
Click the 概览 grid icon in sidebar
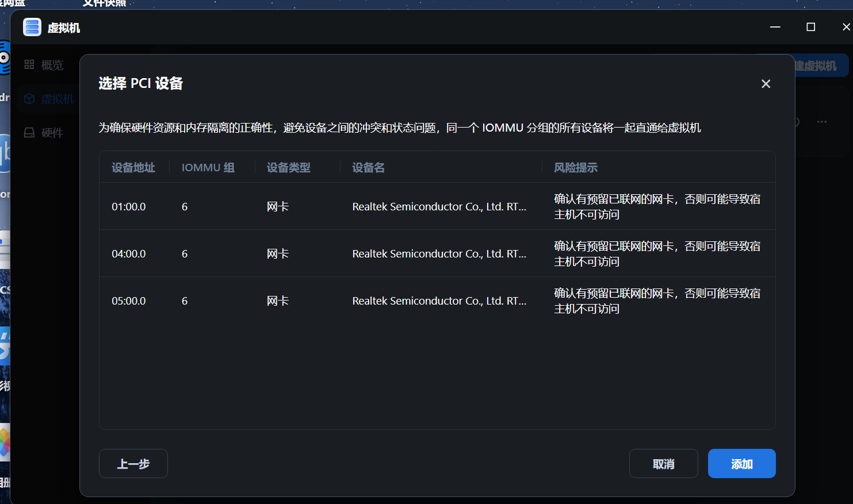[29, 64]
